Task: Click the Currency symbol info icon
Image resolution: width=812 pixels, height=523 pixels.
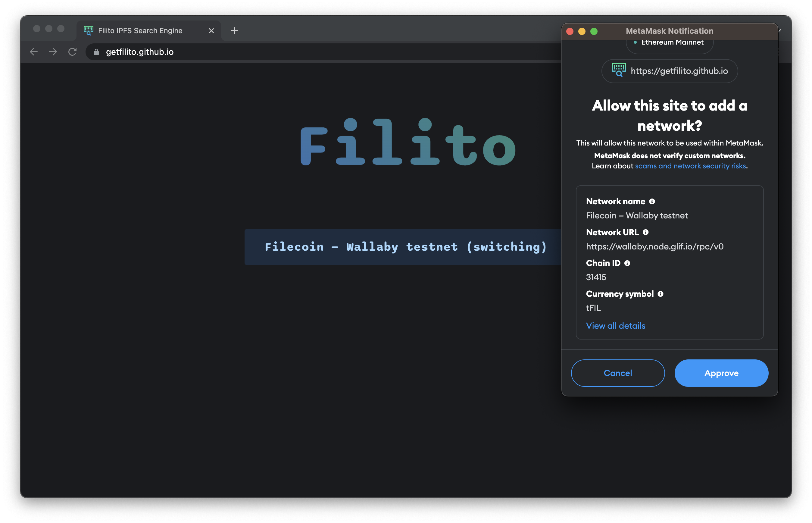Action: pos(660,294)
